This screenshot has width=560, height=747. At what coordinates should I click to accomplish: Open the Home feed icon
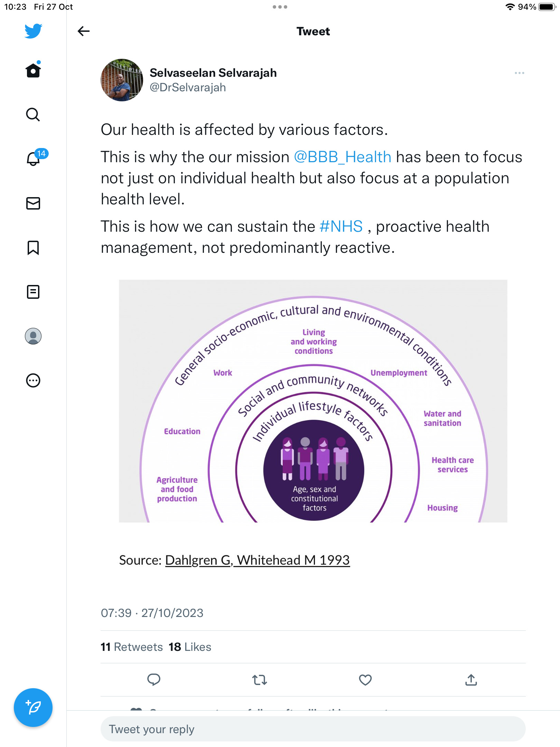pos(33,70)
